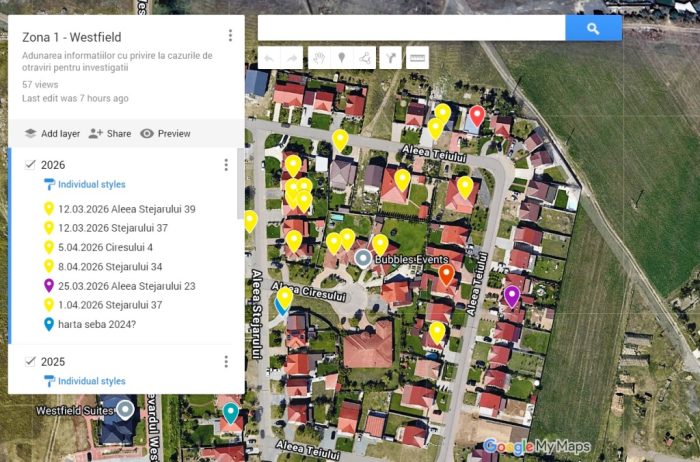Click the '57 views' text
Viewport: 700px width, 462px height.
40,84
